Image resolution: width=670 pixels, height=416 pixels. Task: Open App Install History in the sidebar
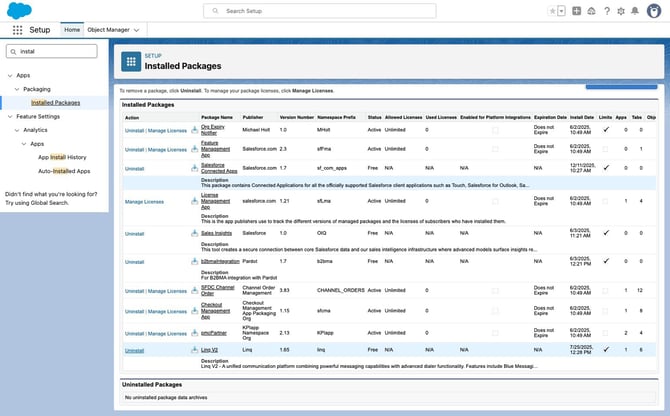pyautogui.click(x=62, y=157)
